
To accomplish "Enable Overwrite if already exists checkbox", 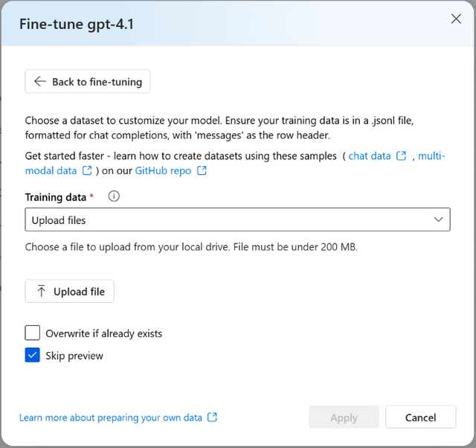I will pos(33,333).
